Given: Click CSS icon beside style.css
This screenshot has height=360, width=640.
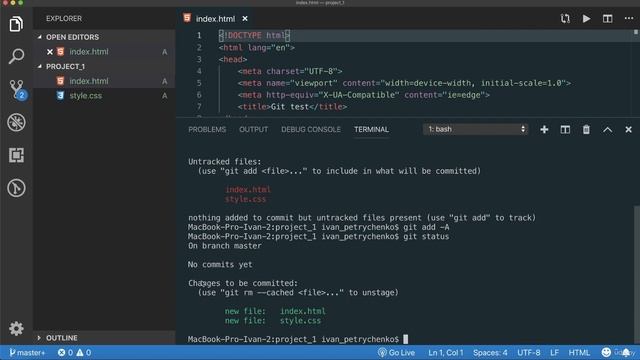Looking at the screenshot, I should pyautogui.click(x=60, y=96).
